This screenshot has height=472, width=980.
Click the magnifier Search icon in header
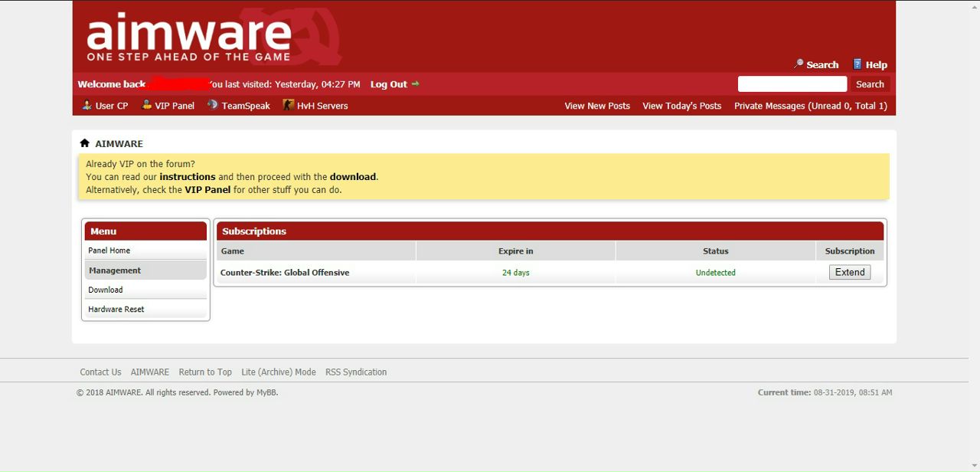point(799,64)
